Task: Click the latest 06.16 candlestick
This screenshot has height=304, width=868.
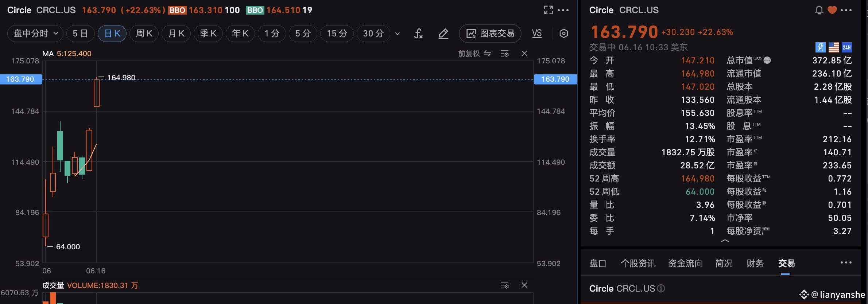Action: click(x=97, y=93)
